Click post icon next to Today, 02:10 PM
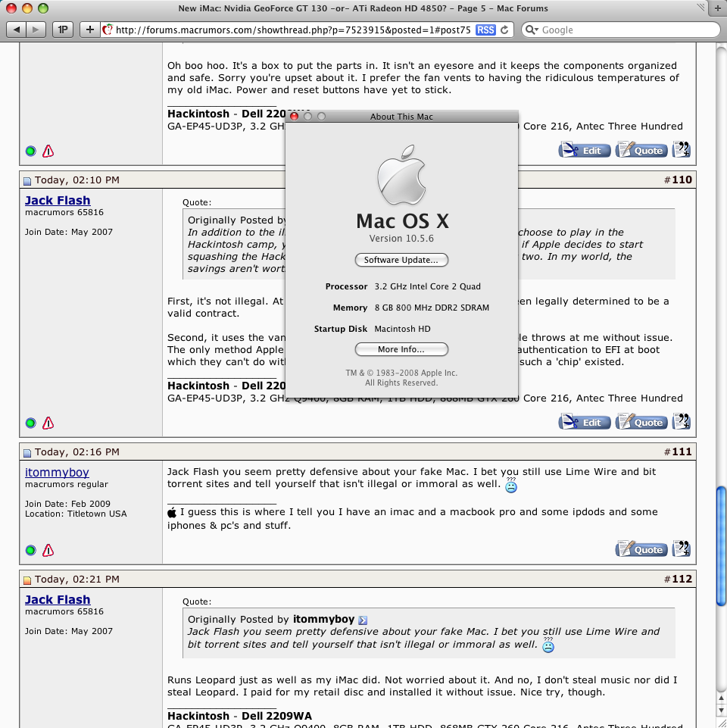727x728 pixels. 27,180
